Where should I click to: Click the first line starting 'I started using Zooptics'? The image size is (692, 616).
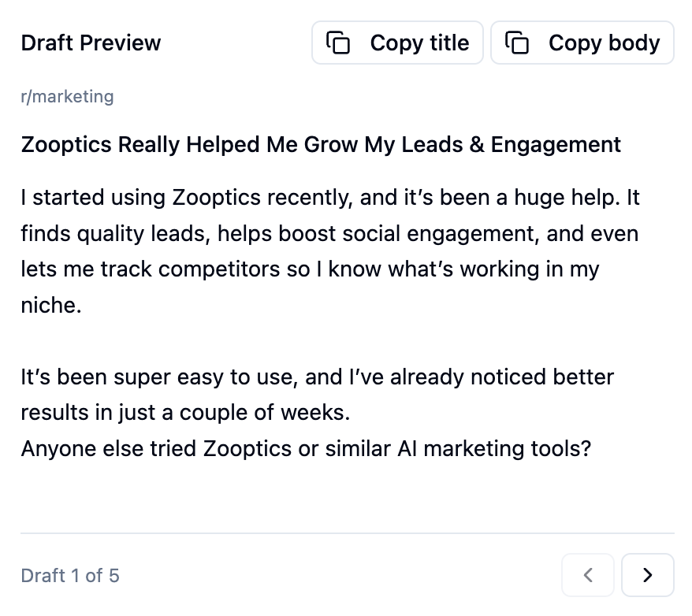tap(330, 197)
